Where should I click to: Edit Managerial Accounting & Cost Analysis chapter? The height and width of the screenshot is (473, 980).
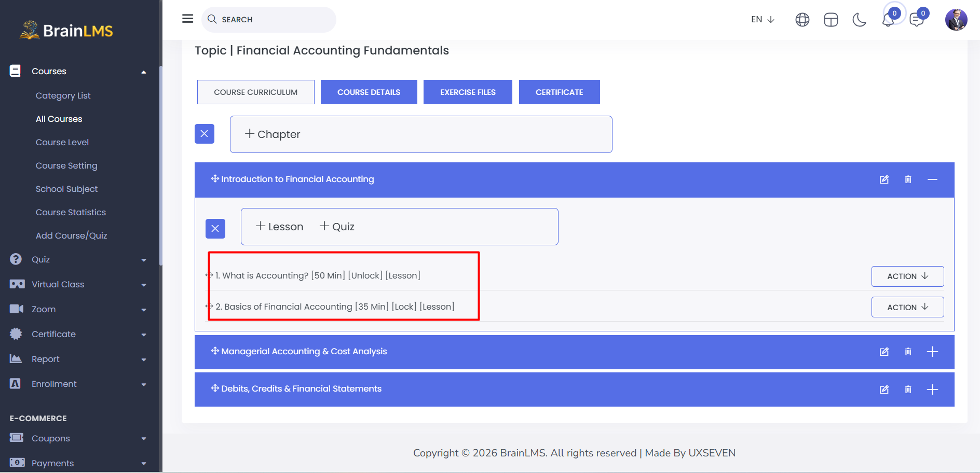(884, 352)
